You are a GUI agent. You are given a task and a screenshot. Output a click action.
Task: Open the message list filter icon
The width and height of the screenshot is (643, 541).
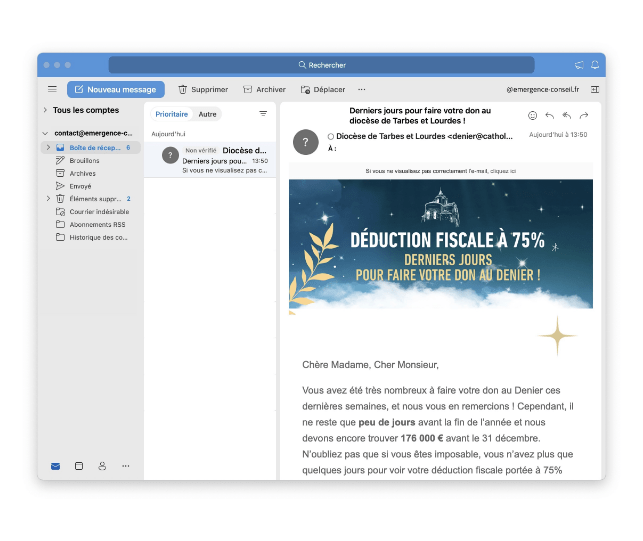[263, 114]
